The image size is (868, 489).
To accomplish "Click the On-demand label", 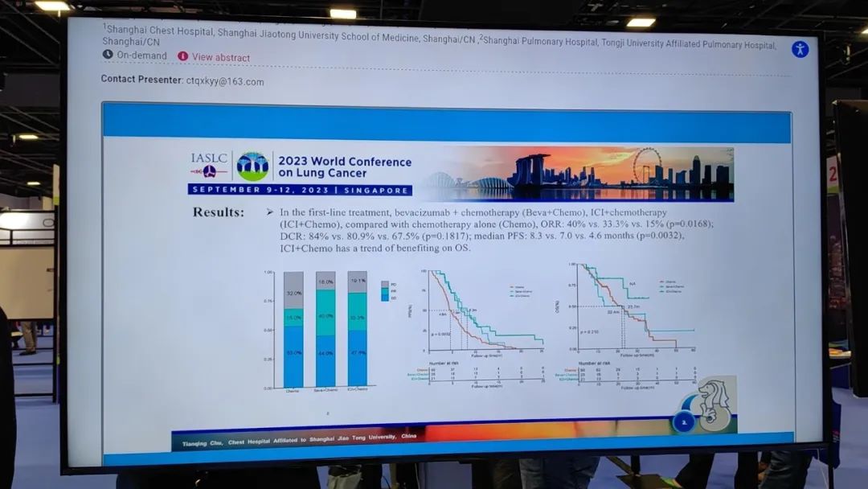I will [x=141, y=55].
